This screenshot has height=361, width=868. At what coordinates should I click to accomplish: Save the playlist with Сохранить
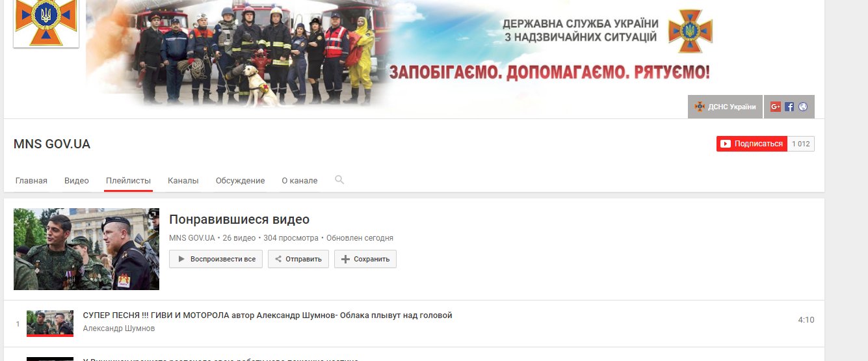pos(365,259)
